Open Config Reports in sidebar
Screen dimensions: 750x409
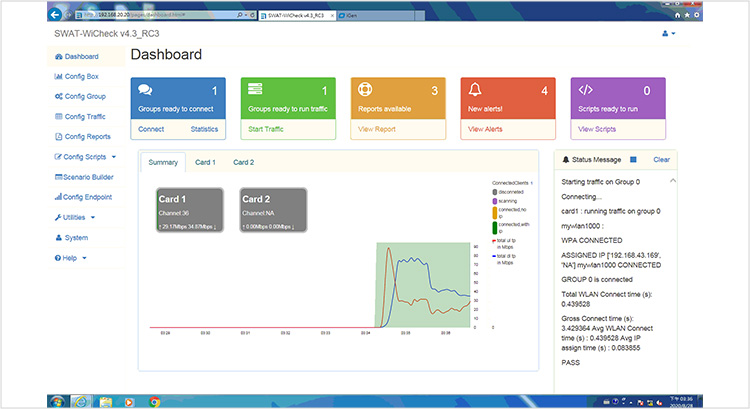[88, 137]
